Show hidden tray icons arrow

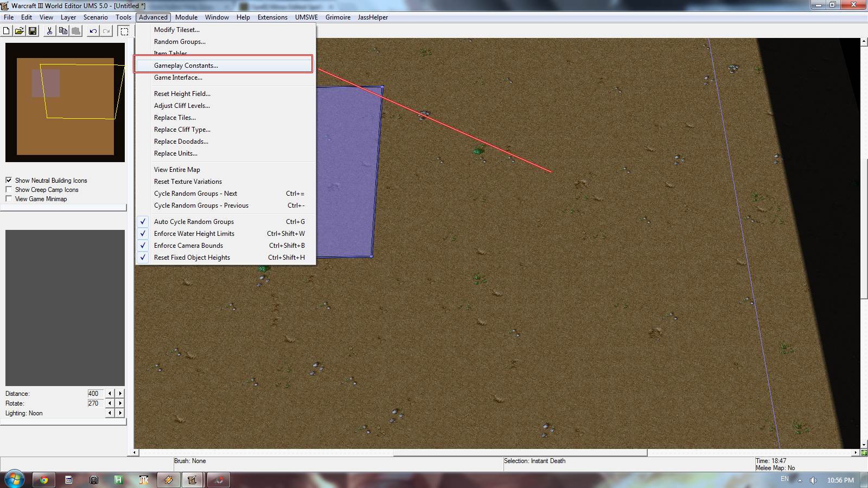(x=799, y=480)
